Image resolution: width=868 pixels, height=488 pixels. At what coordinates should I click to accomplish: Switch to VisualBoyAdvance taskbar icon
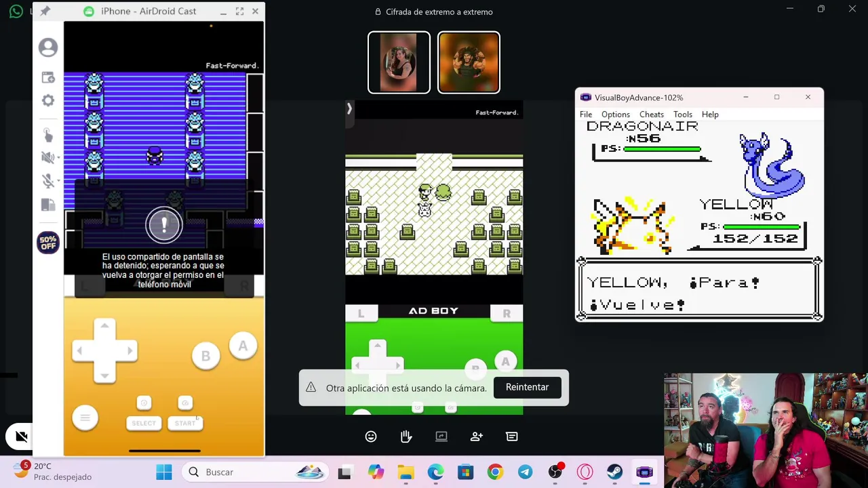(644, 472)
